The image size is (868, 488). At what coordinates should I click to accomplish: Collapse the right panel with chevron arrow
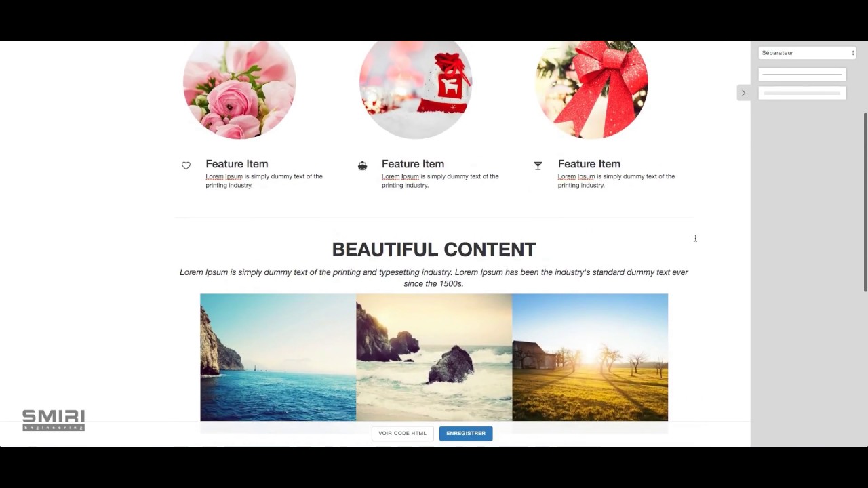click(743, 93)
